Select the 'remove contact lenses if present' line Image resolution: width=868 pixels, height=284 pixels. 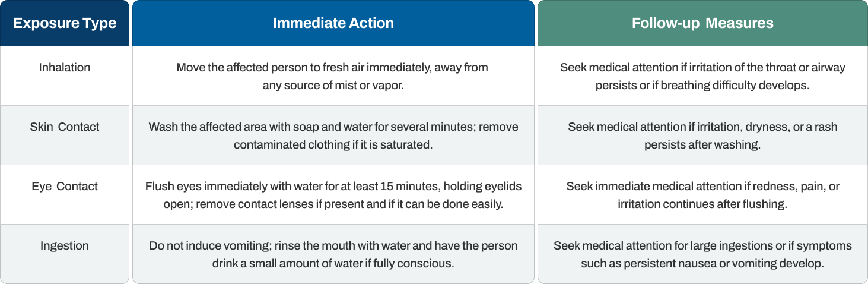click(x=333, y=204)
